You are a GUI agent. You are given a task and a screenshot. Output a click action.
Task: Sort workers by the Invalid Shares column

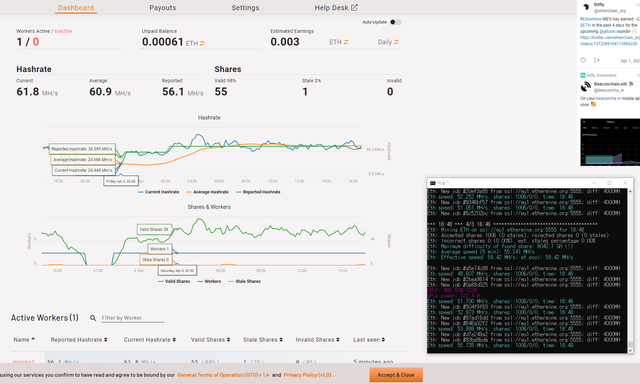coord(318,340)
